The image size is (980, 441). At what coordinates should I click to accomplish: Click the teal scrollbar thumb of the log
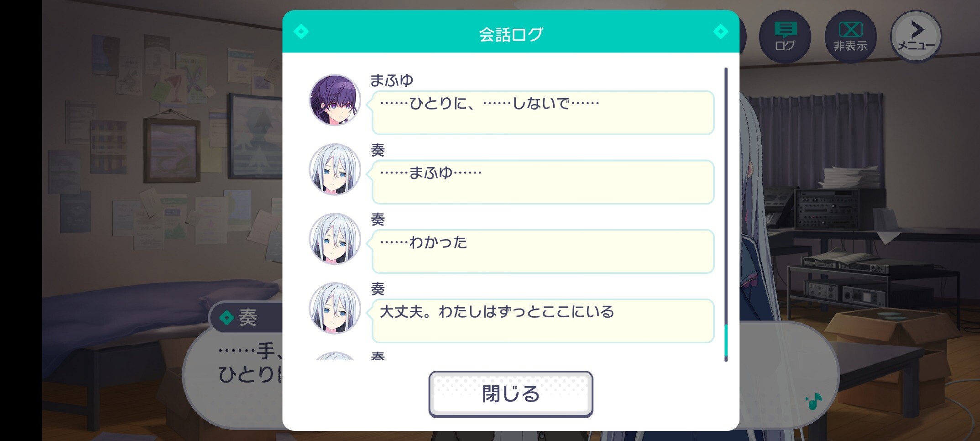pyautogui.click(x=726, y=341)
